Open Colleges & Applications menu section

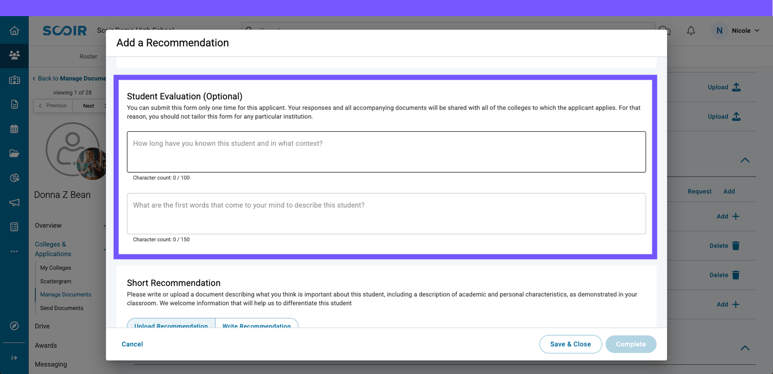[53, 249]
